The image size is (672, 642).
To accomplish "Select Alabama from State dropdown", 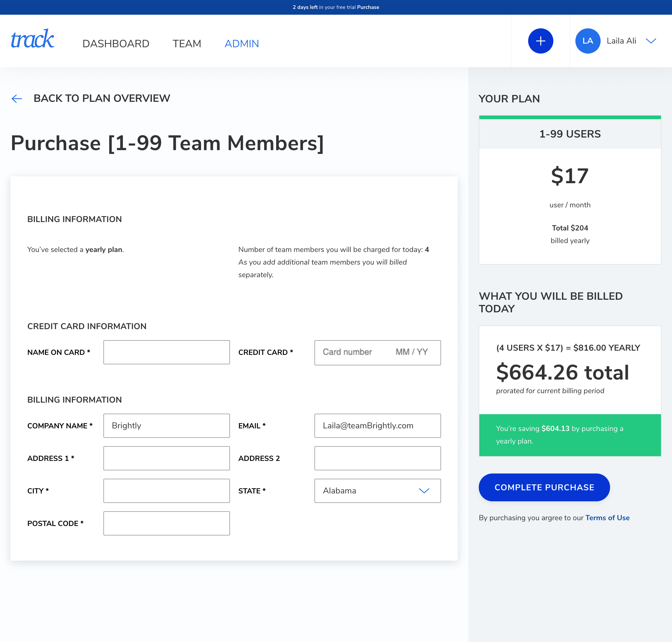I will pos(377,490).
